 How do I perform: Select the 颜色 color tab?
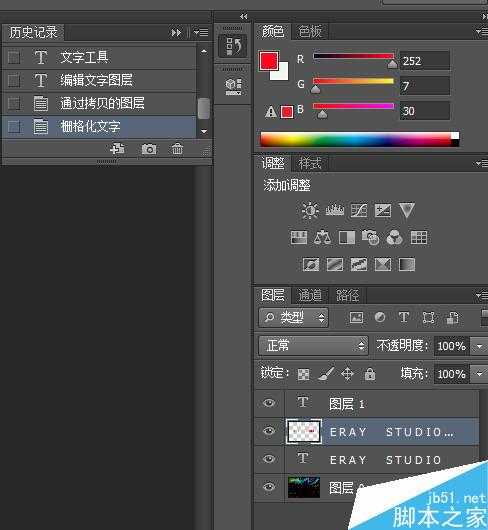[x=273, y=32]
